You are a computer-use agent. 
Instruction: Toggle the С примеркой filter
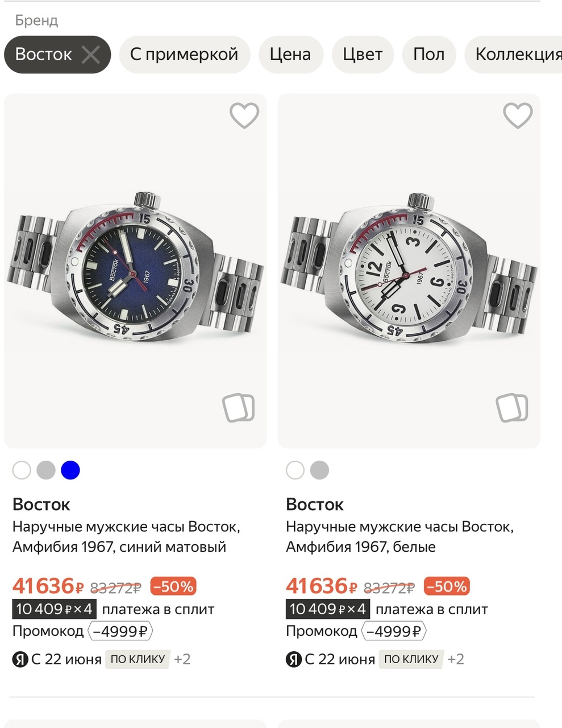pyautogui.click(x=184, y=55)
